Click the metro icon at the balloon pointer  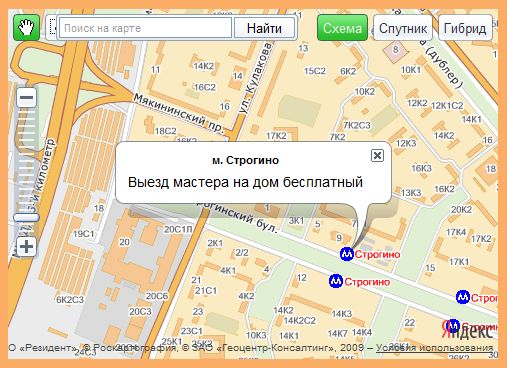pyautogui.click(x=347, y=254)
